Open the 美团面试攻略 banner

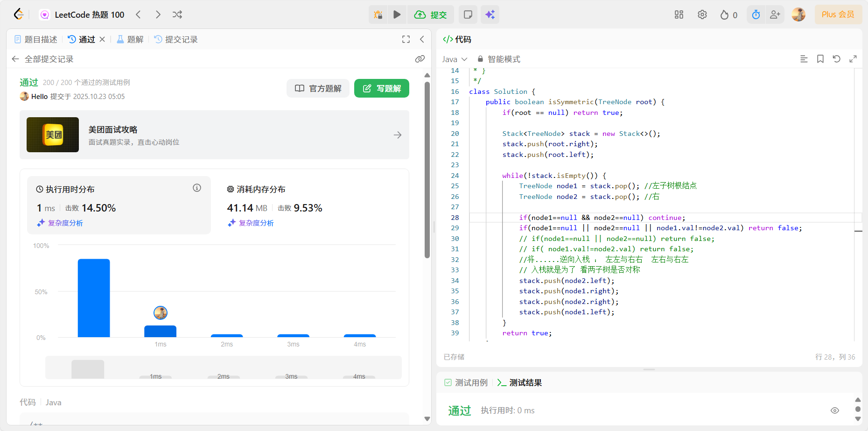pyautogui.click(x=214, y=135)
